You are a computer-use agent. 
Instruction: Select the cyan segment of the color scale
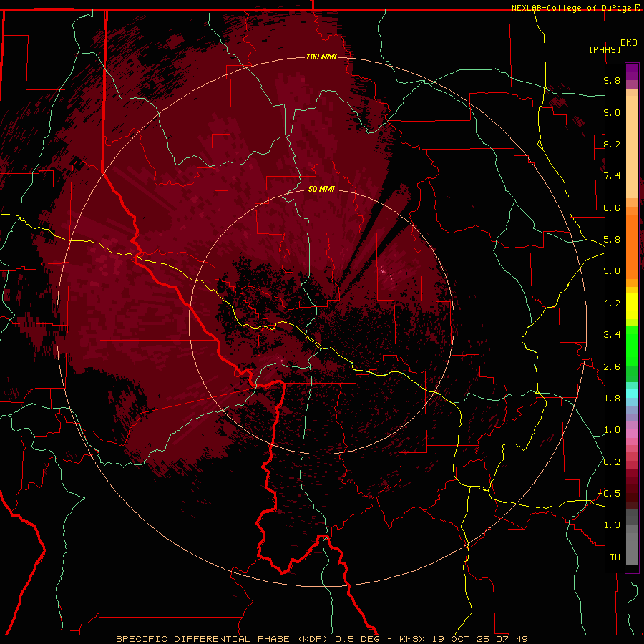coord(632,393)
